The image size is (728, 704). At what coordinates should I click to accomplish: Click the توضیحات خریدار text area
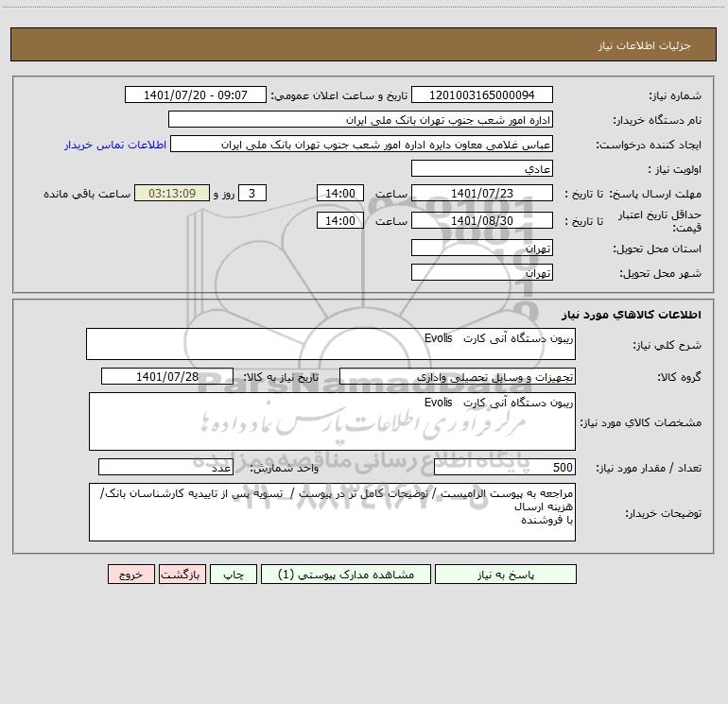[x=332, y=512]
